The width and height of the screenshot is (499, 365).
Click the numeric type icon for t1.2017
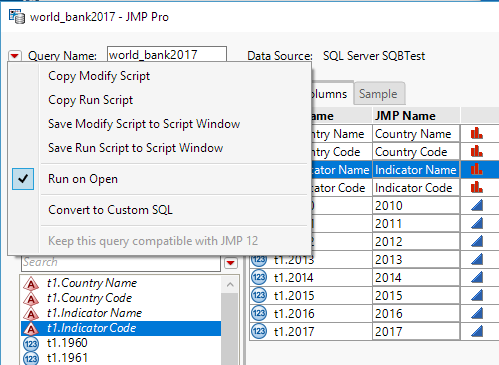pos(259,331)
